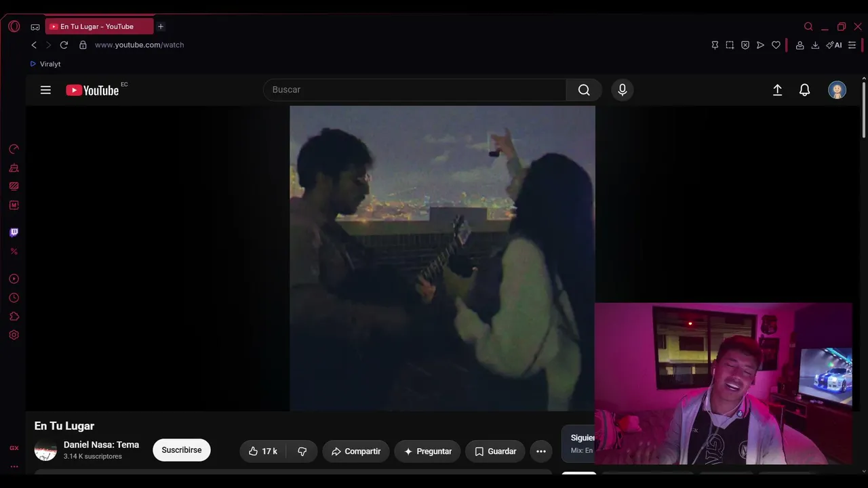Viewport: 868px width, 488px height.
Task: Open YouTube notifications bell
Action: point(805,89)
